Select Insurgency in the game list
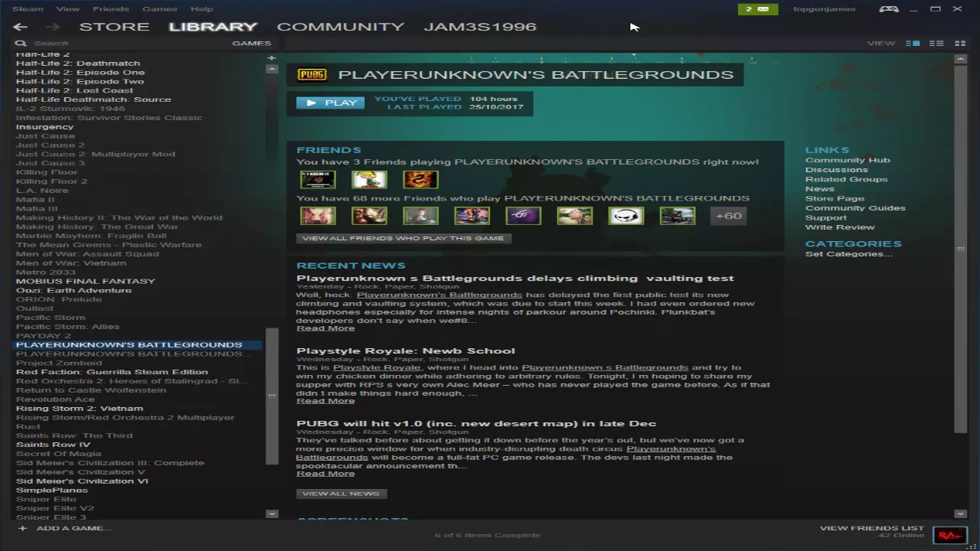 point(44,127)
